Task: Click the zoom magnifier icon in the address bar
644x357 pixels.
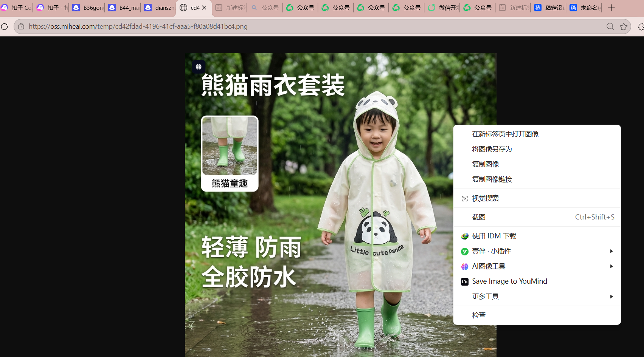Action: [x=610, y=26]
